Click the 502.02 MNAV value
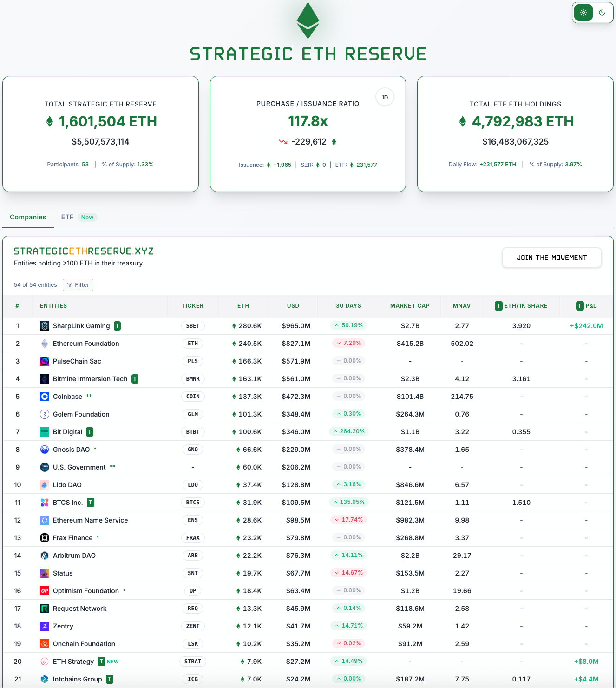The width and height of the screenshot is (616, 688). tap(462, 344)
